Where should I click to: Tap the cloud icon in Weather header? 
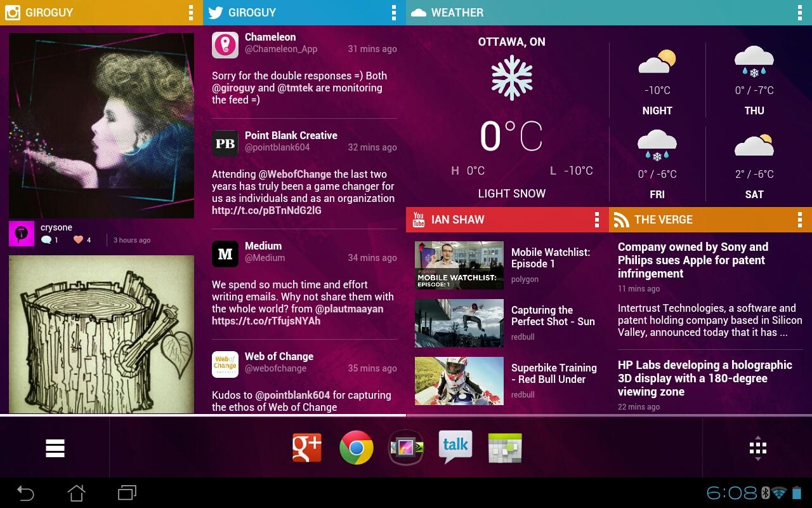(x=419, y=13)
